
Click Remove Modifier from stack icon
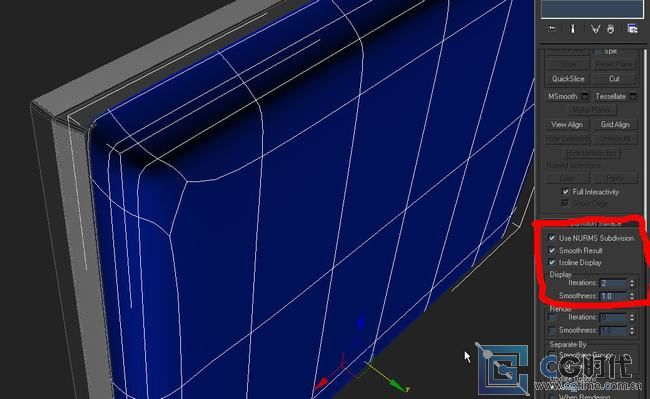pyautogui.click(x=611, y=29)
